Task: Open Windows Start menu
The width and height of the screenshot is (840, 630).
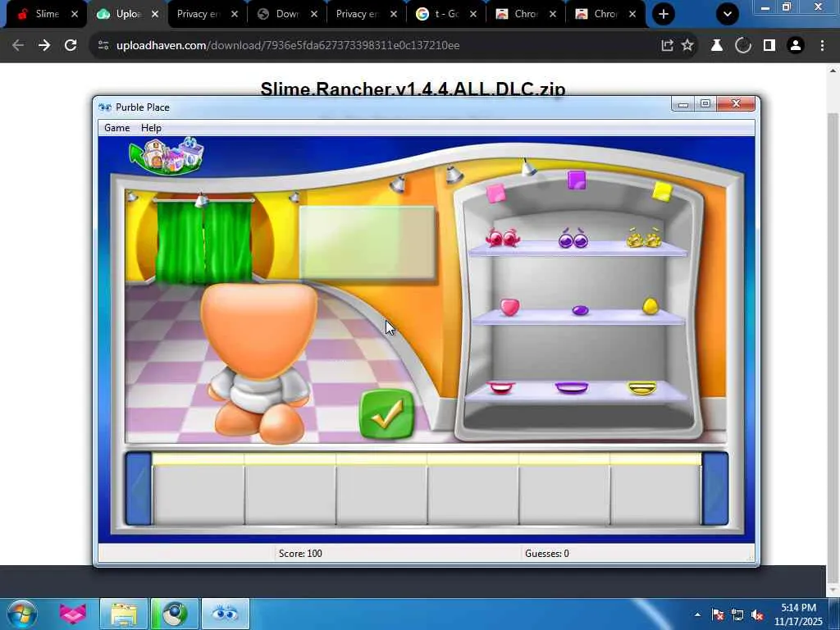Action: click(22, 614)
